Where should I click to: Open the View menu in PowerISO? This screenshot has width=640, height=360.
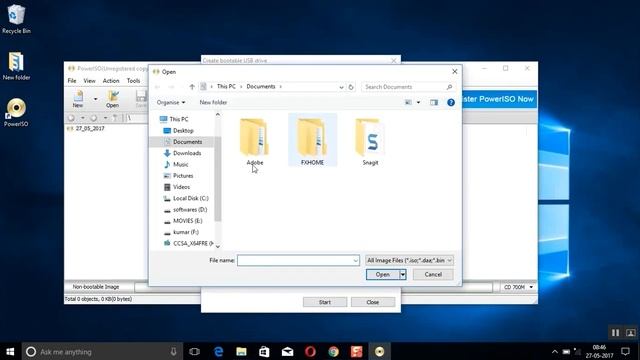click(89, 81)
